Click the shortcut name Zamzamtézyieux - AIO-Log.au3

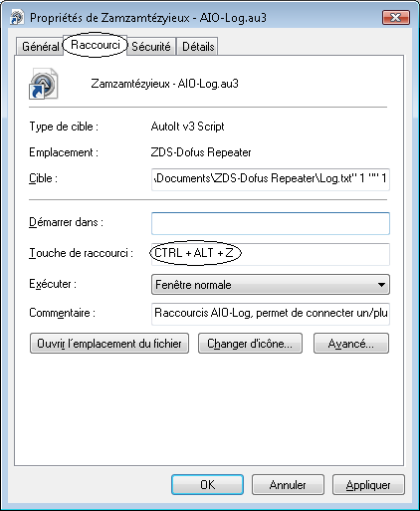[164, 84]
